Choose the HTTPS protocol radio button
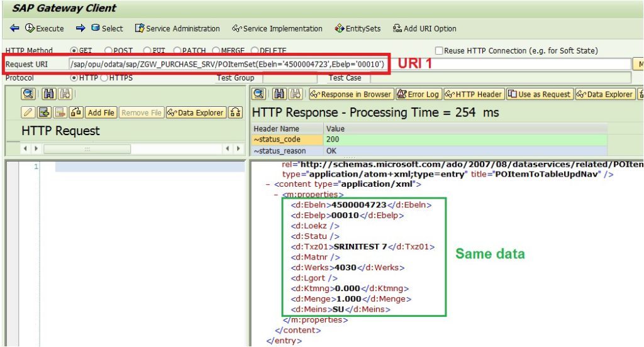 (104, 77)
